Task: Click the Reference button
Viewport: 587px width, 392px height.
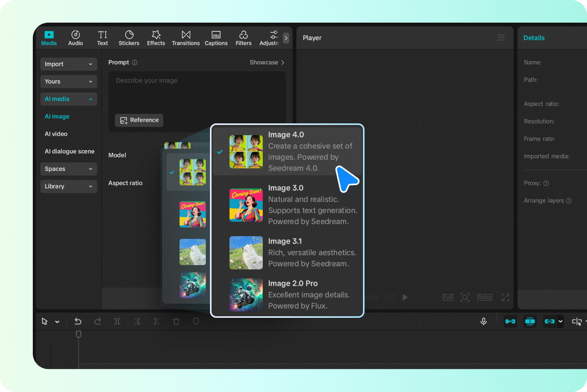Action: point(139,120)
